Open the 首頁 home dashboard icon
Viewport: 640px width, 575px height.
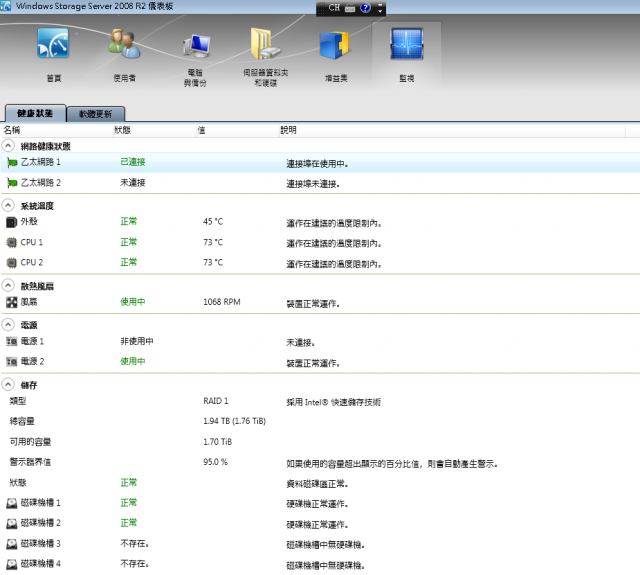click(53, 44)
